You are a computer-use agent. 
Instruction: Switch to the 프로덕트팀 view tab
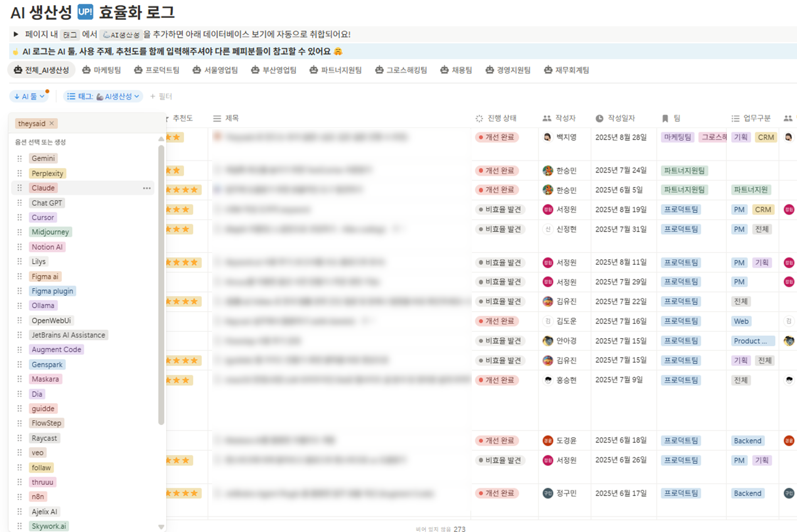(x=157, y=70)
